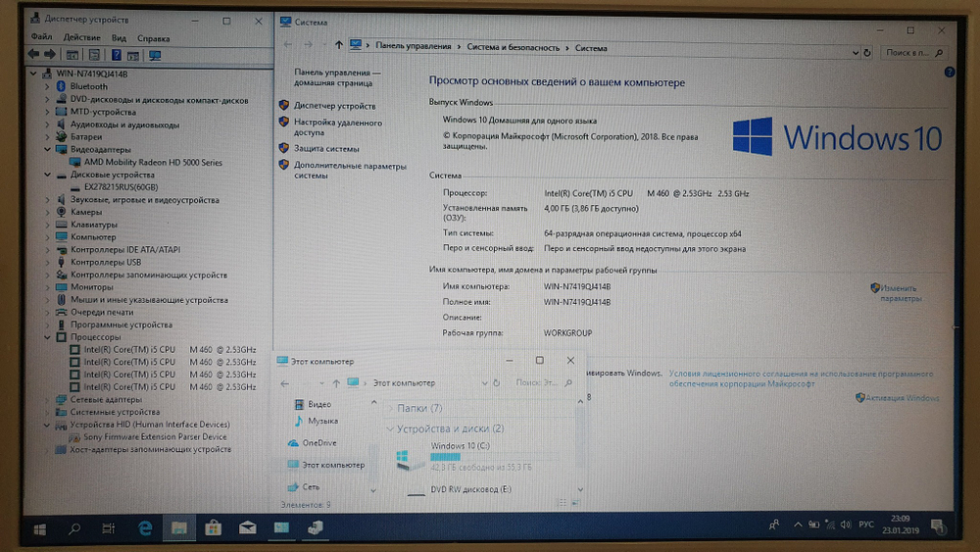This screenshot has height=552, width=980.
Task: Click the taskbar search magnifier icon
Action: click(x=74, y=529)
